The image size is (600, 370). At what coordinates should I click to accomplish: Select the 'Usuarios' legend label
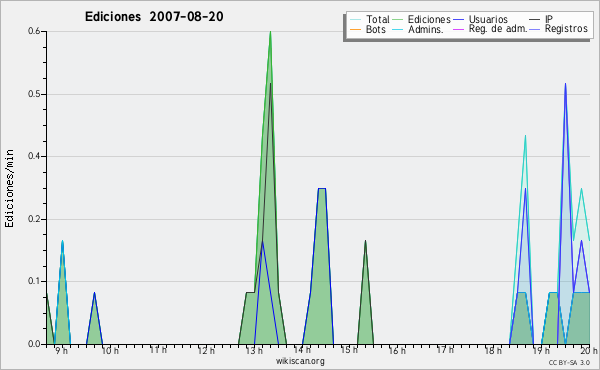coord(488,19)
